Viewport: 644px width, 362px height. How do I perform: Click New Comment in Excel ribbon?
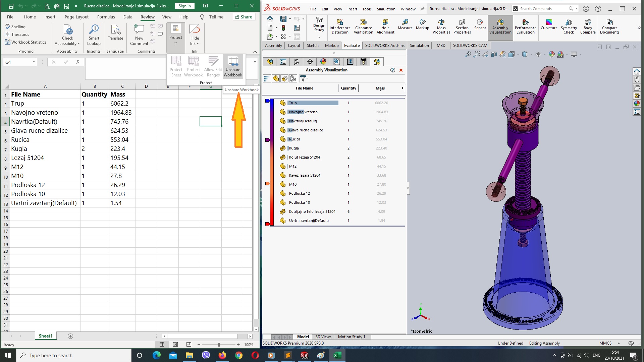(139, 35)
